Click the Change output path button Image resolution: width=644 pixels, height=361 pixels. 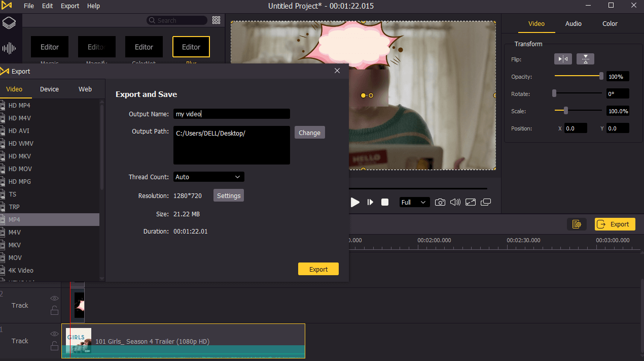click(309, 133)
